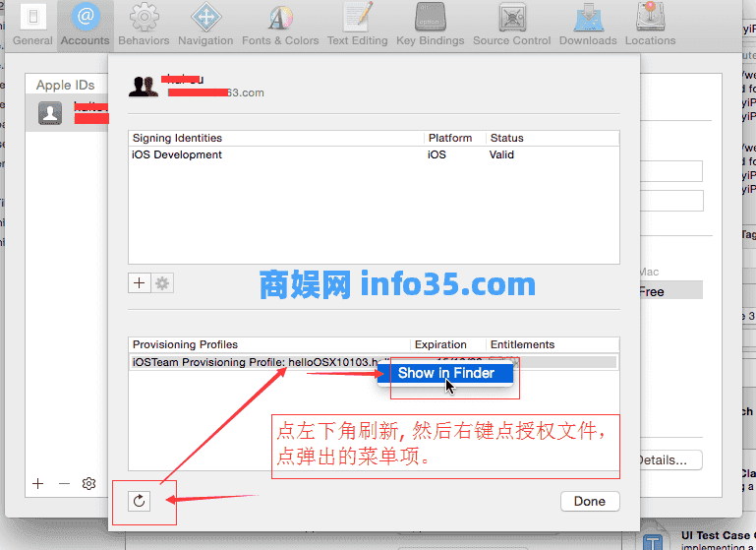Open Key Bindings preferences
Screen dimensions: 756x550
(430, 25)
